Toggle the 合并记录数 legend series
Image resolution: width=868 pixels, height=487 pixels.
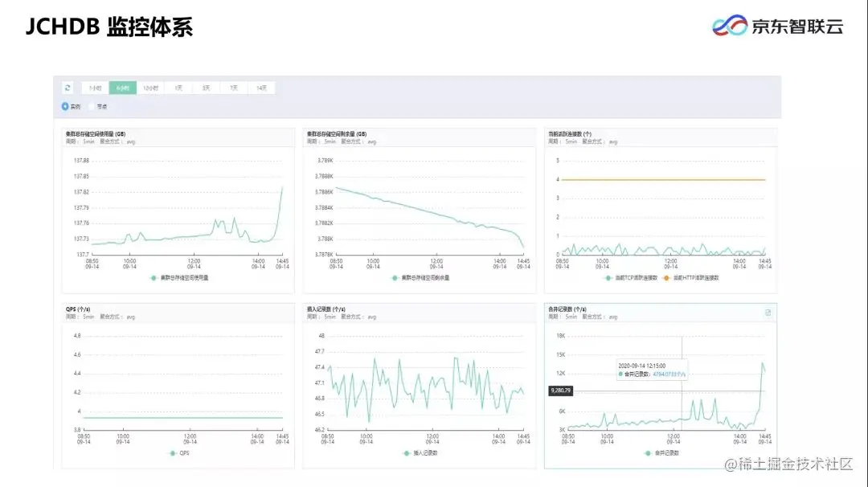pyautogui.click(x=662, y=453)
